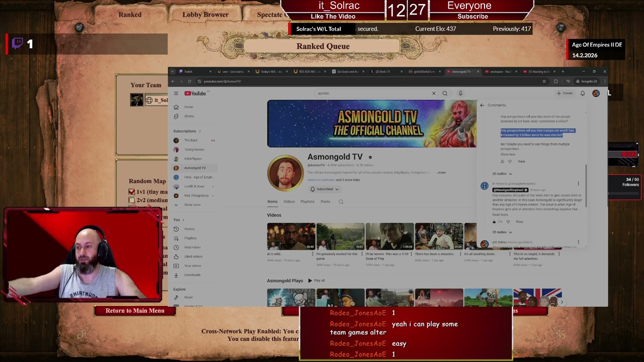Open new browser tab with plus
The height and width of the screenshot is (362, 644).
[564, 71]
